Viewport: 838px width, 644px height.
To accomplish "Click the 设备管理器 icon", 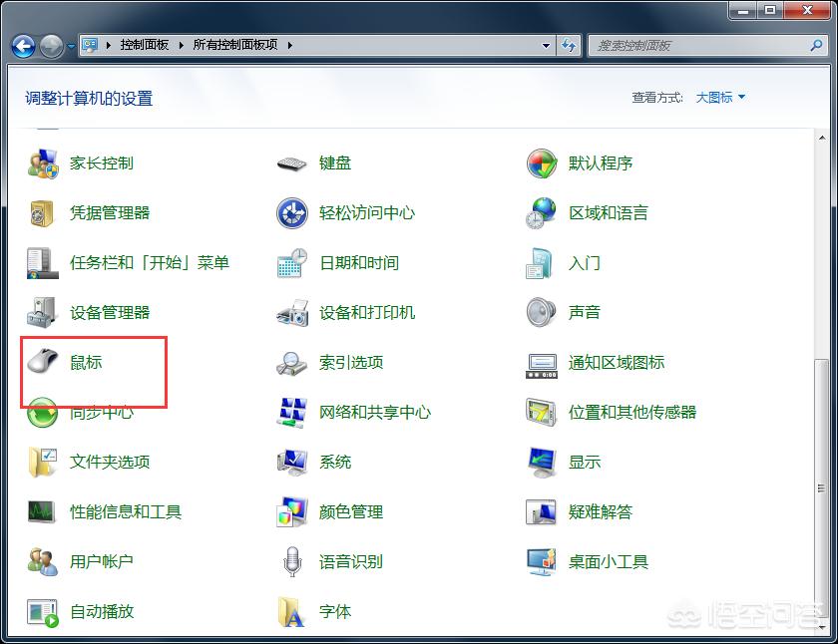I will [42, 312].
